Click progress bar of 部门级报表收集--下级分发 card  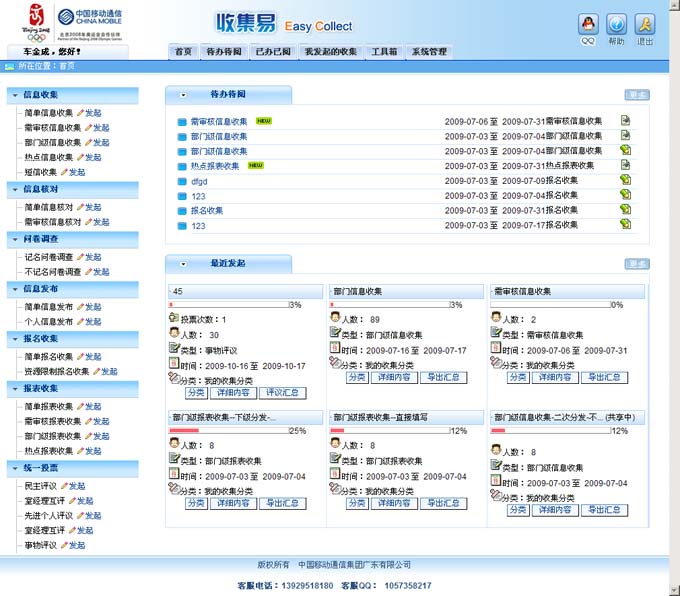[x=229, y=431]
